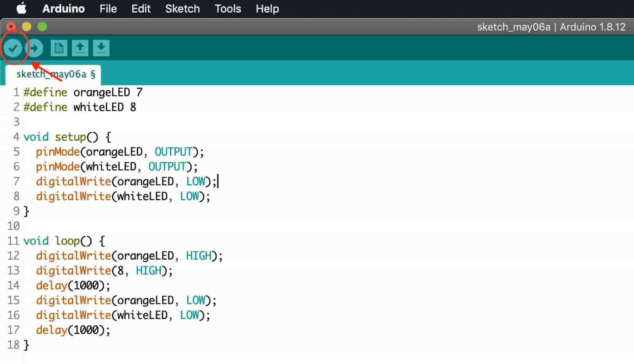Save sketch with the down-arrow icon
This screenshot has width=634, height=364.
tap(101, 48)
